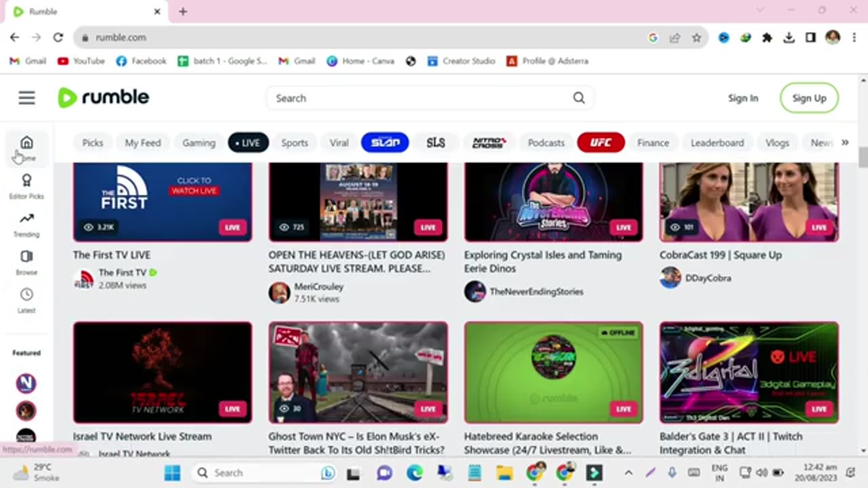Click the Sign In link

pos(743,98)
